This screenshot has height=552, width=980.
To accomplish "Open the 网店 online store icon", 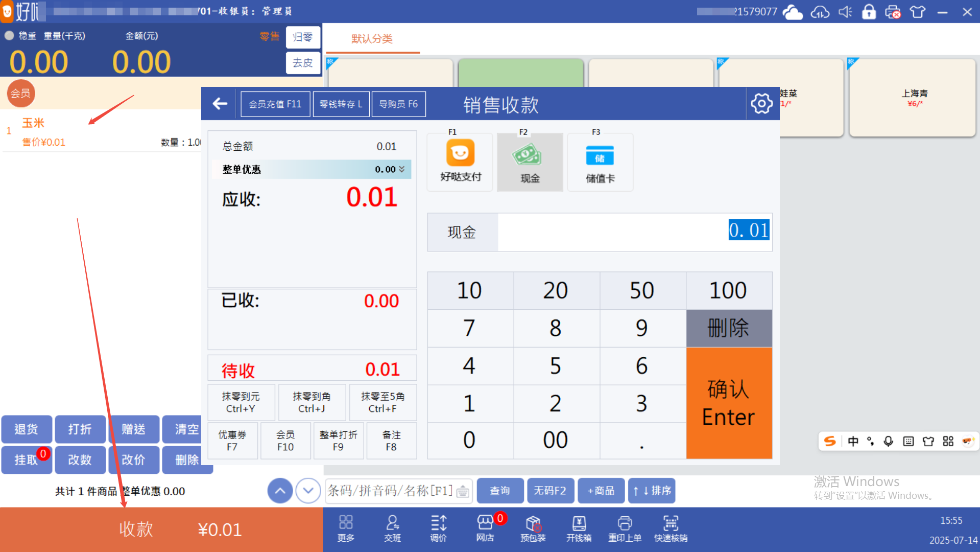I will [485, 528].
